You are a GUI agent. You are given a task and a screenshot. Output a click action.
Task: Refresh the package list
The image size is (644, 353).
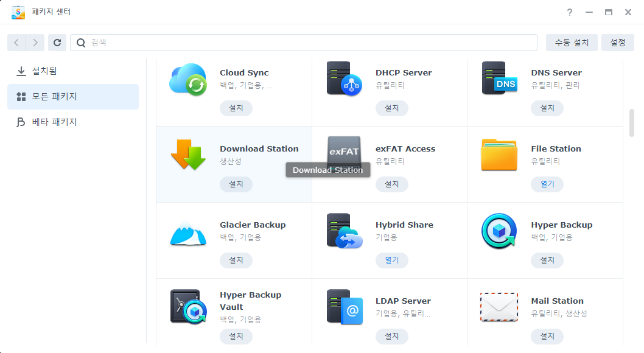57,43
